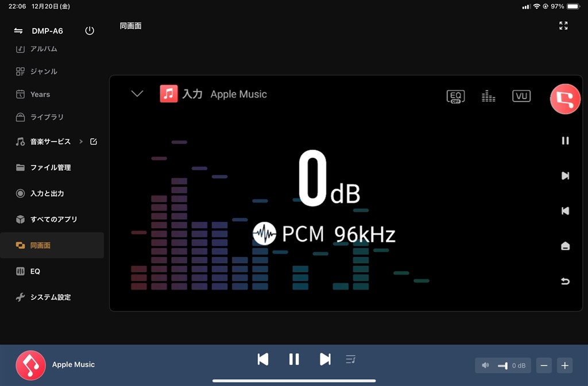
Task: Check the battery indicator in the status bar
Action: 574,6
